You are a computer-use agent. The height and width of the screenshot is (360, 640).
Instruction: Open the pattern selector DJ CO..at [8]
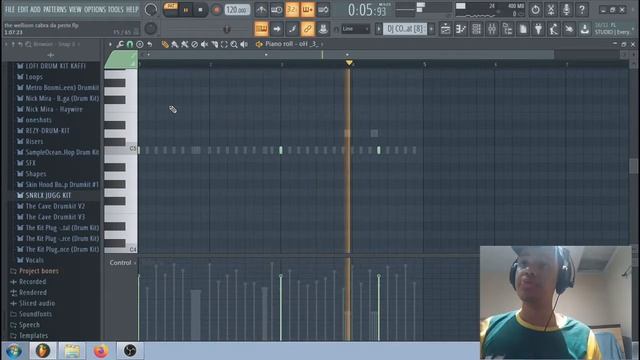(404, 29)
